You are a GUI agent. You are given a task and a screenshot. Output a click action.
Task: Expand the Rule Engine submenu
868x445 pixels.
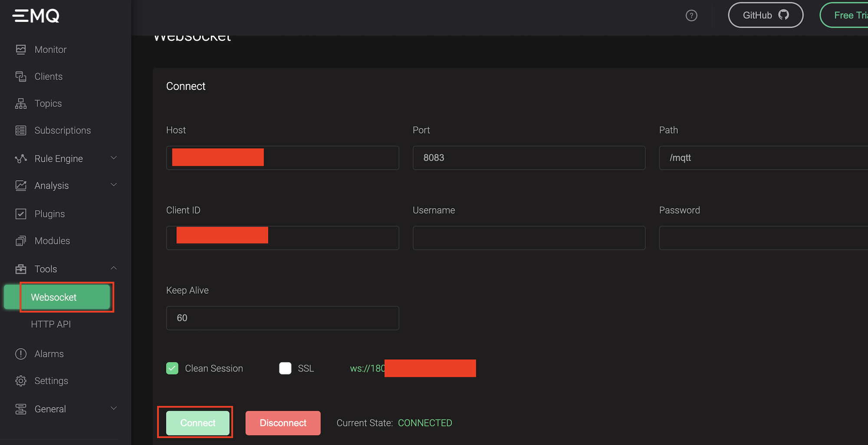point(114,158)
